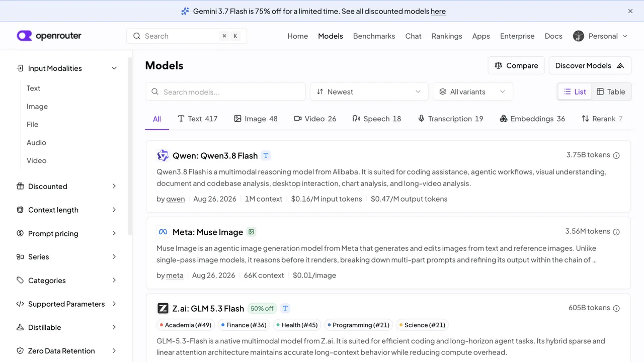Expand the Distillable filter section
The height and width of the screenshot is (362, 644).
tap(66, 327)
